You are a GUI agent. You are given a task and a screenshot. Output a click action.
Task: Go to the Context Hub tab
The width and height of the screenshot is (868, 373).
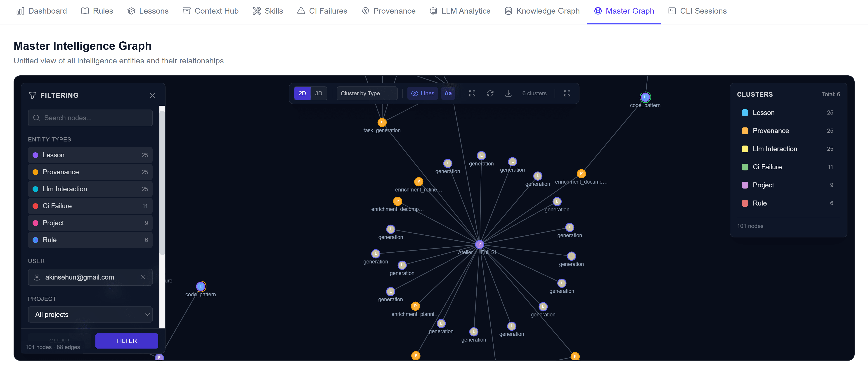tap(210, 11)
